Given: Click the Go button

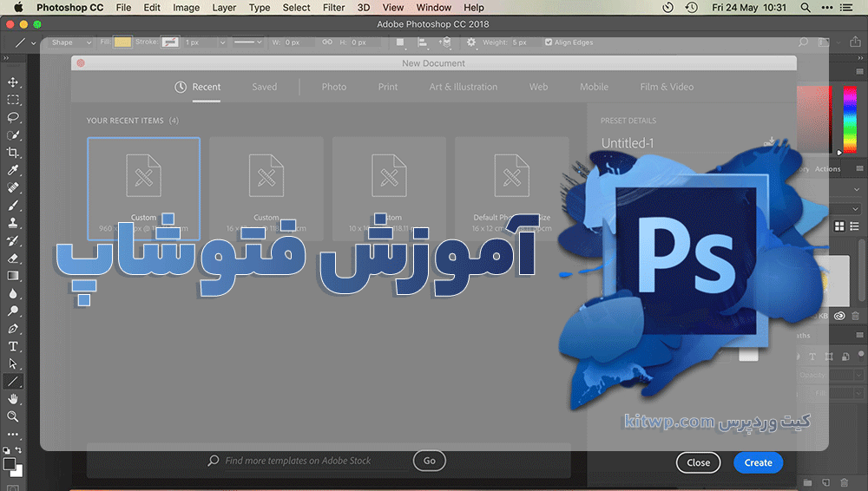Looking at the screenshot, I should [x=430, y=461].
